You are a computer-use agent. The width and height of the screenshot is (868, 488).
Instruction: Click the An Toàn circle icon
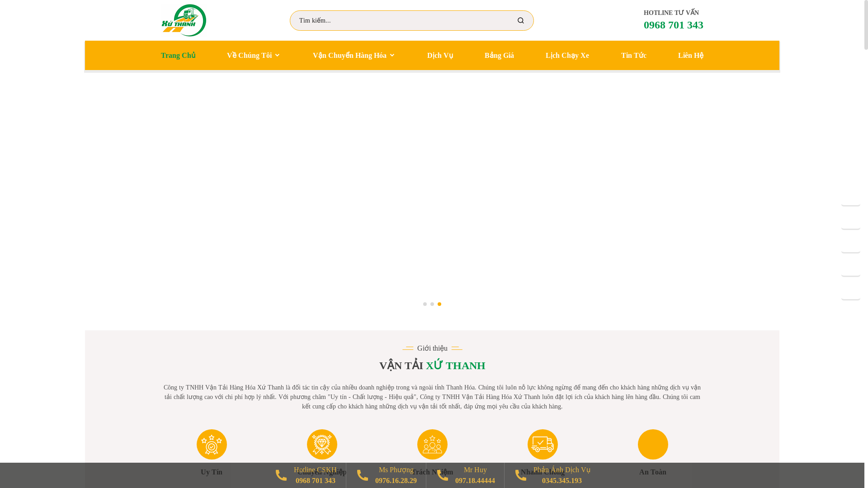click(653, 445)
